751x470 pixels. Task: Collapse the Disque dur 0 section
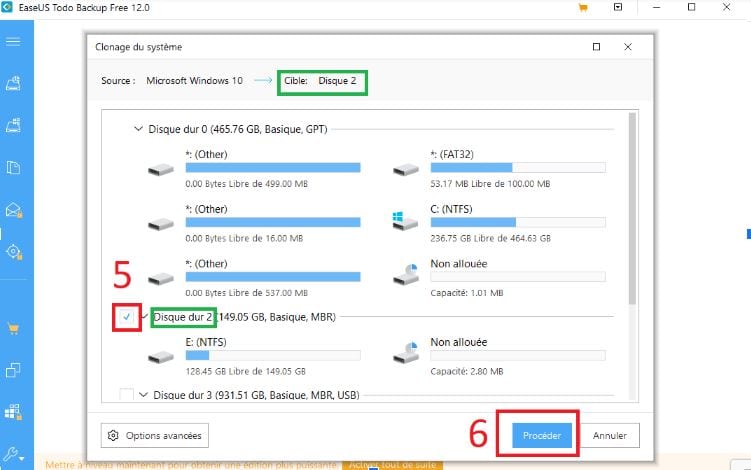tap(138, 129)
